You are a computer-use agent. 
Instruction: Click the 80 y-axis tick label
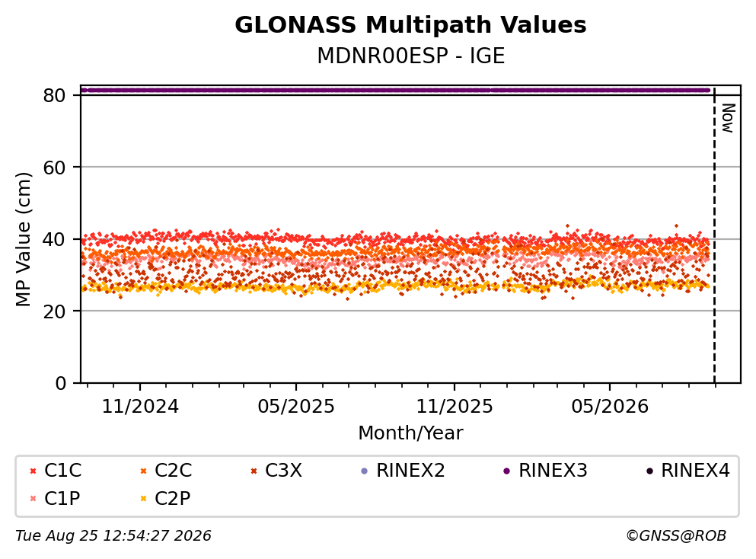coord(55,95)
